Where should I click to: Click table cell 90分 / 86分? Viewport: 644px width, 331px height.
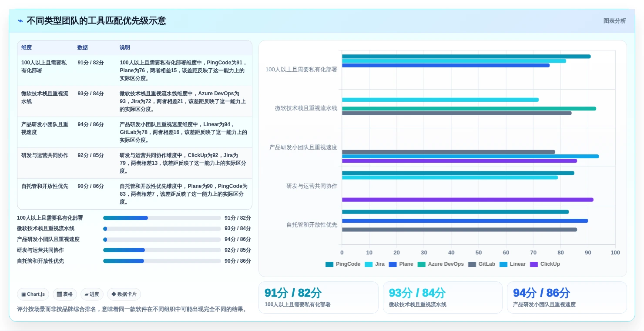tap(91, 186)
